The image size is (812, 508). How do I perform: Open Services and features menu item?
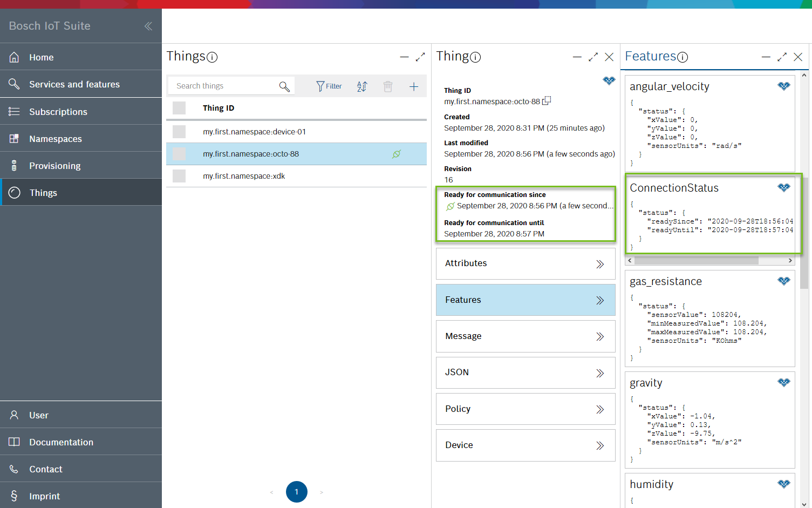pyautogui.click(x=81, y=84)
